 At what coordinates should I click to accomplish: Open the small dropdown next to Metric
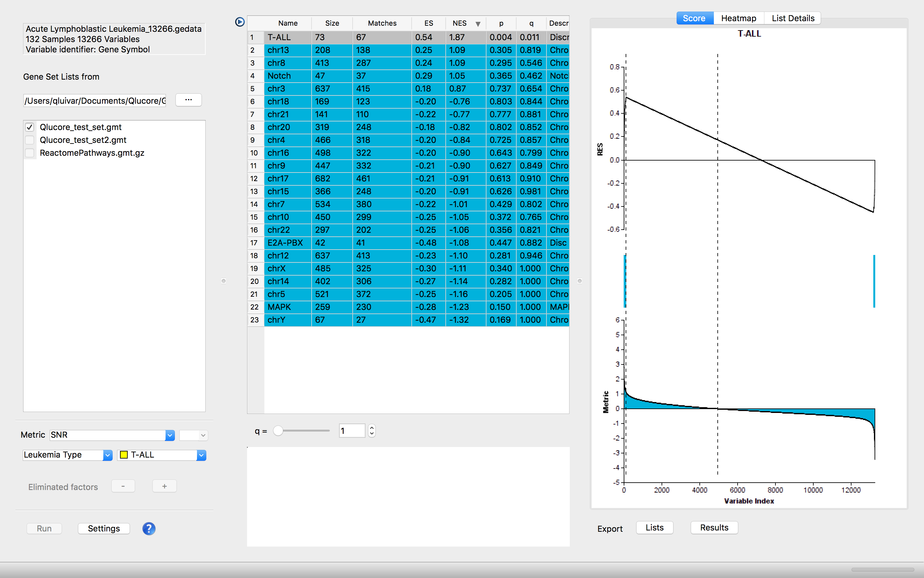tap(193, 435)
